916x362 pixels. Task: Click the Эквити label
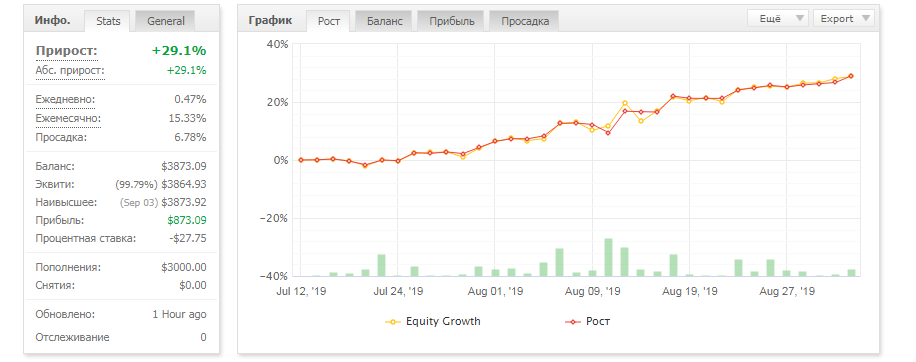tap(55, 185)
